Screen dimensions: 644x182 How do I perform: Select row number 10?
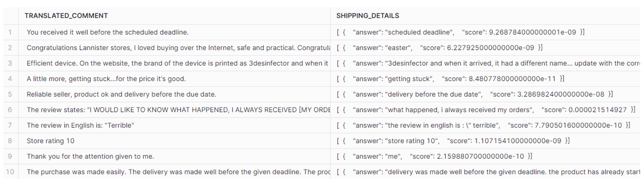tap(10, 172)
